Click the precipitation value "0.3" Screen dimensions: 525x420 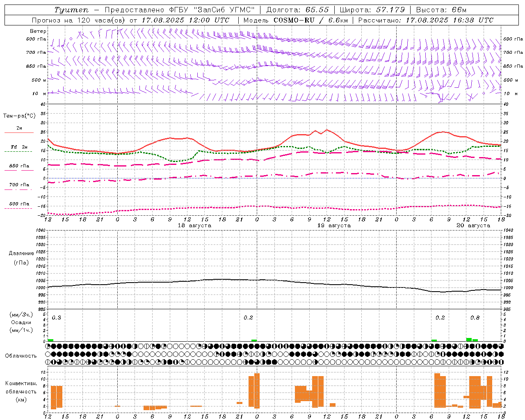coord(57,318)
